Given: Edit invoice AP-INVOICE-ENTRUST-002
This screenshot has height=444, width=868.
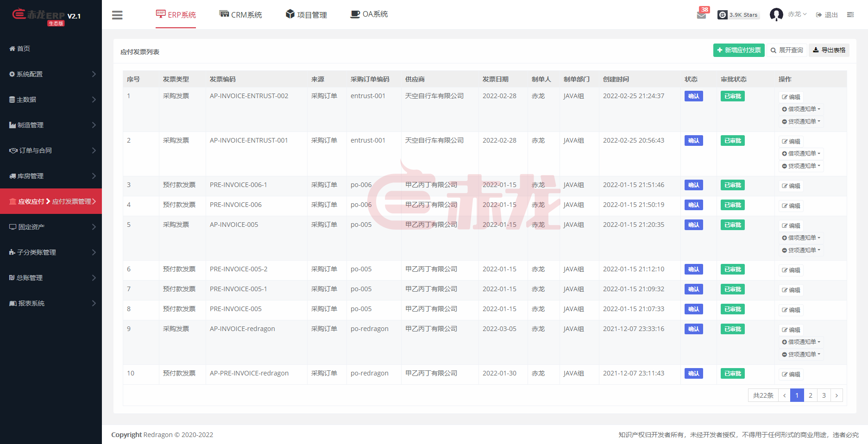Looking at the screenshot, I should [x=791, y=97].
